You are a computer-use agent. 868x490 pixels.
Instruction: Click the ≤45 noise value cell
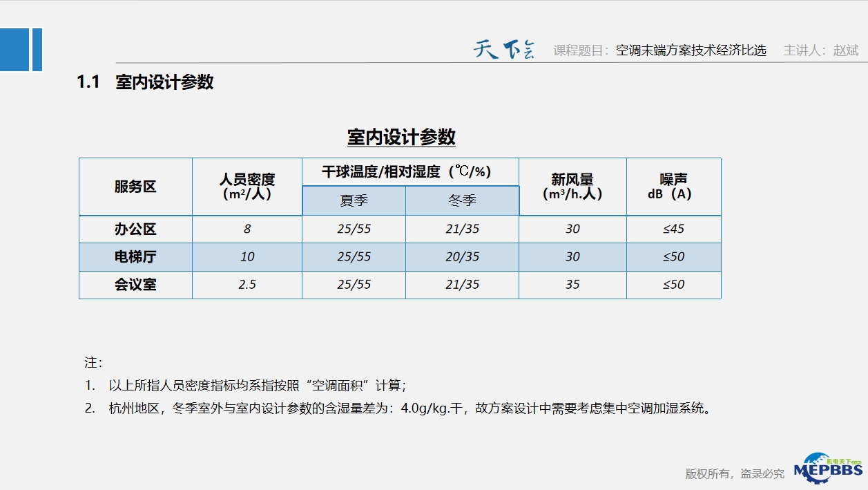[x=673, y=229]
